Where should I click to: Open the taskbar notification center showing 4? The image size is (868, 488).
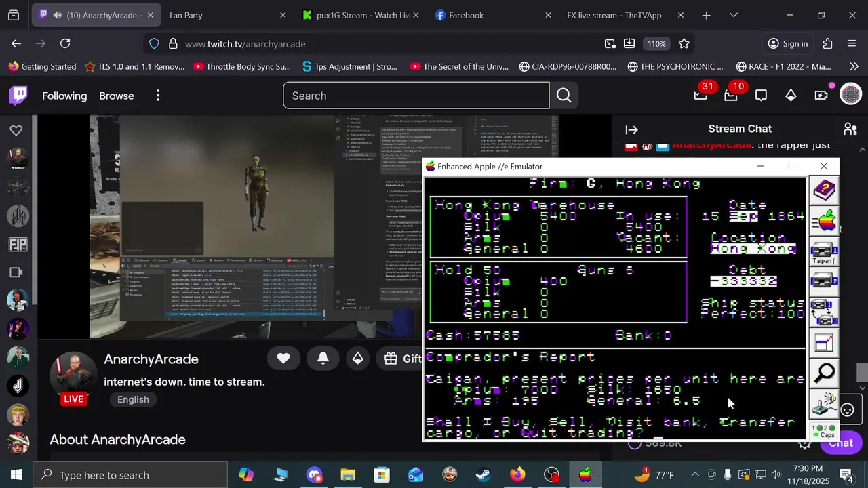point(847,475)
